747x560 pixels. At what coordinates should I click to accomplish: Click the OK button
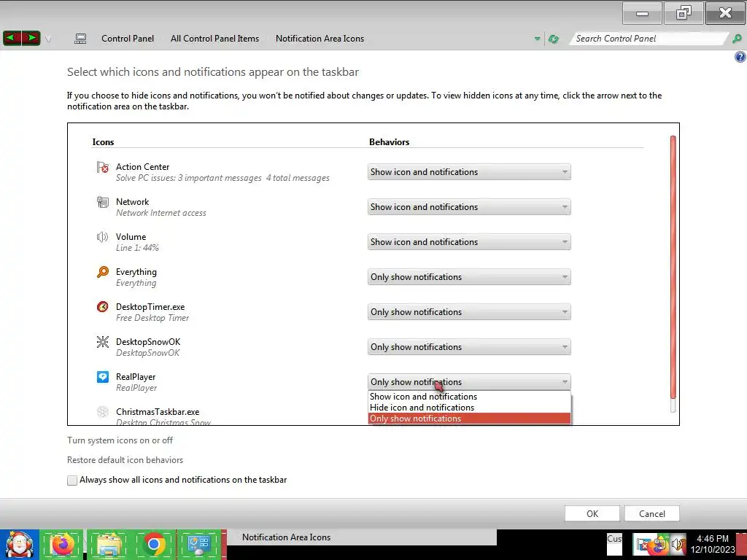(x=592, y=514)
